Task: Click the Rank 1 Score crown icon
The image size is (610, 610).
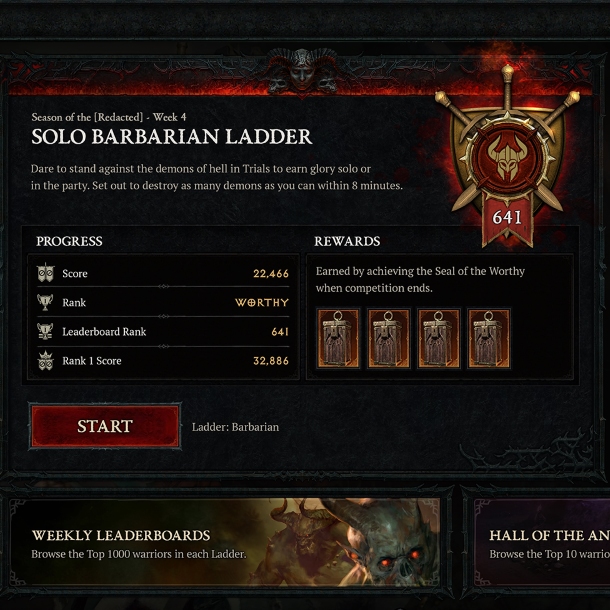Action: (46, 360)
